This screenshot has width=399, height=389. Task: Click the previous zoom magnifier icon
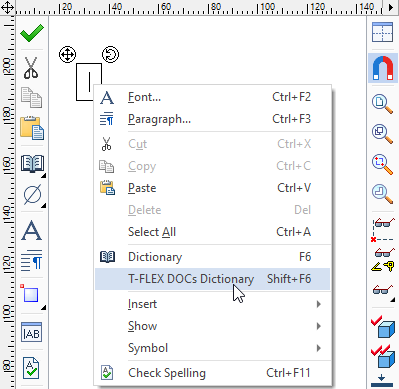click(x=382, y=194)
